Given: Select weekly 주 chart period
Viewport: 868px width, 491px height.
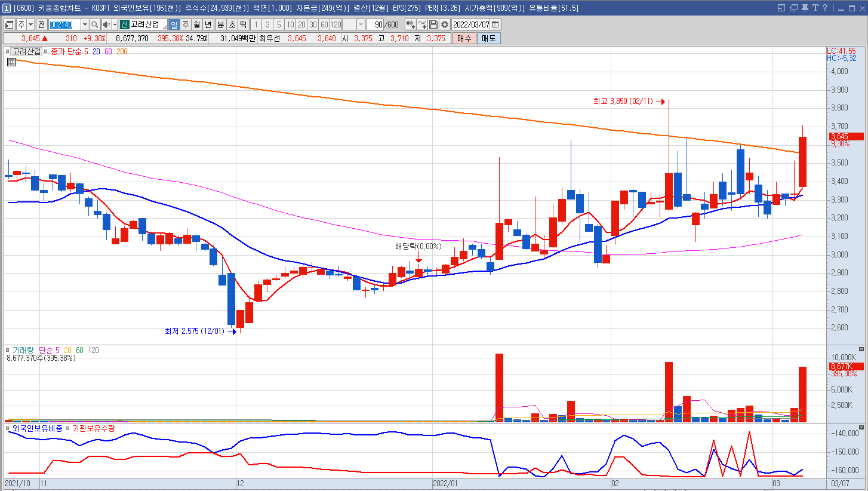Looking at the screenshot, I should [x=186, y=24].
